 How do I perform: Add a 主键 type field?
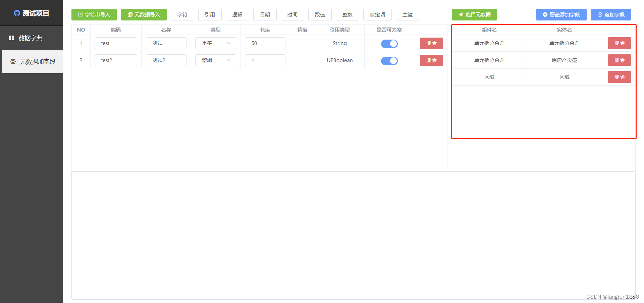[408, 15]
